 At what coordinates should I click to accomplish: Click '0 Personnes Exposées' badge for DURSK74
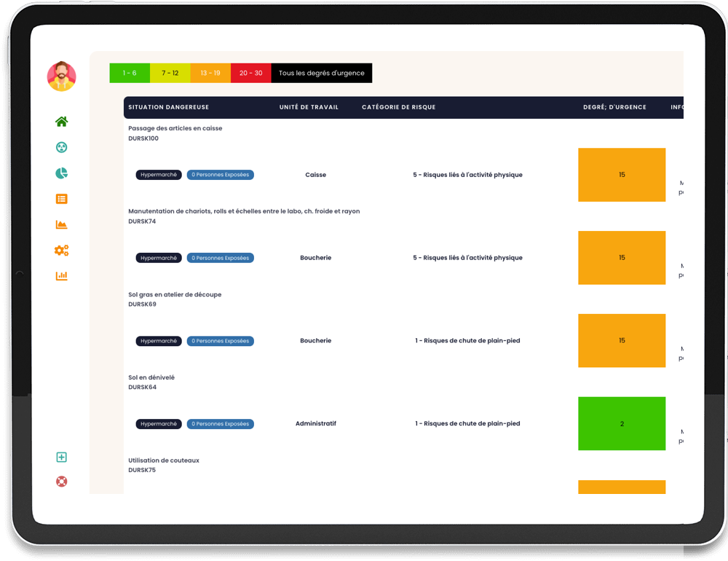pyautogui.click(x=220, y=258)
